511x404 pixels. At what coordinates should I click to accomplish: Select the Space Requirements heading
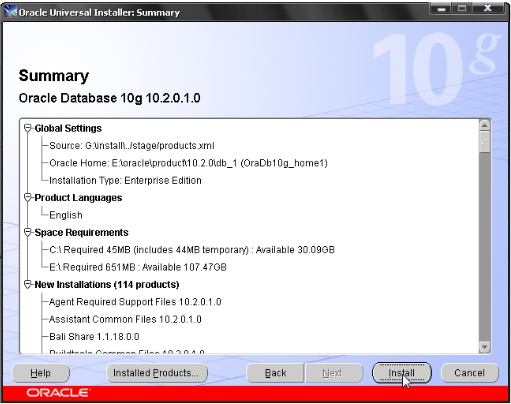tap(81, 232)
